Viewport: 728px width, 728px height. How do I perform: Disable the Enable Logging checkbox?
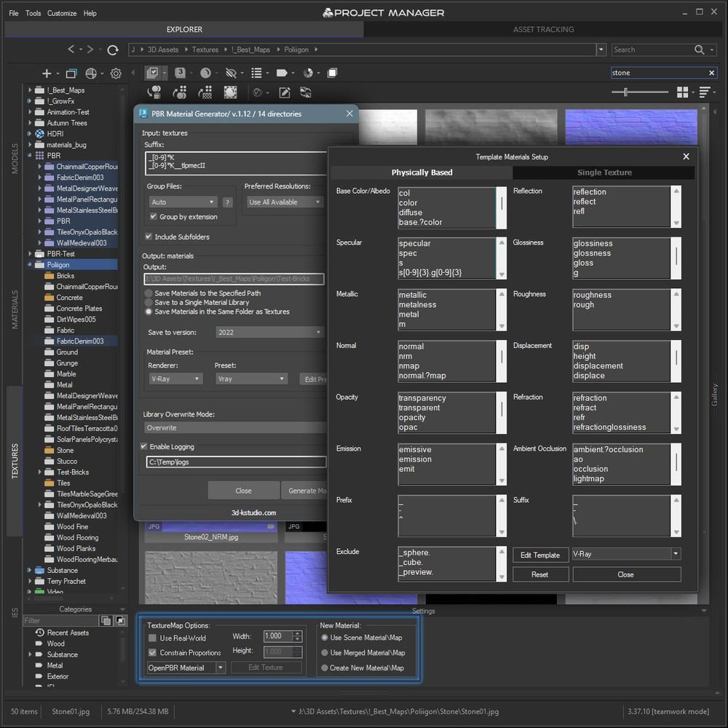141,446
